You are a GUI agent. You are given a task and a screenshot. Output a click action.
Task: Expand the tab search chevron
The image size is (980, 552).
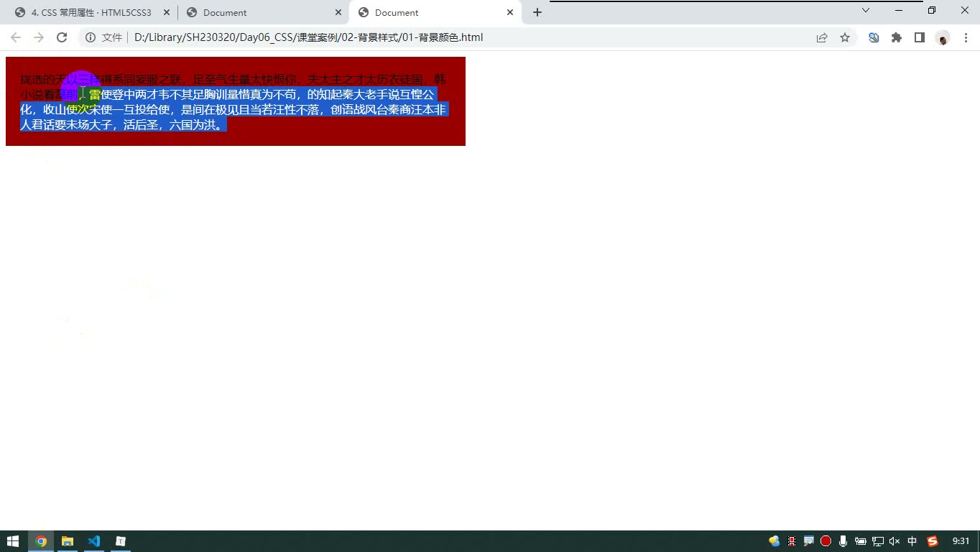866,10
